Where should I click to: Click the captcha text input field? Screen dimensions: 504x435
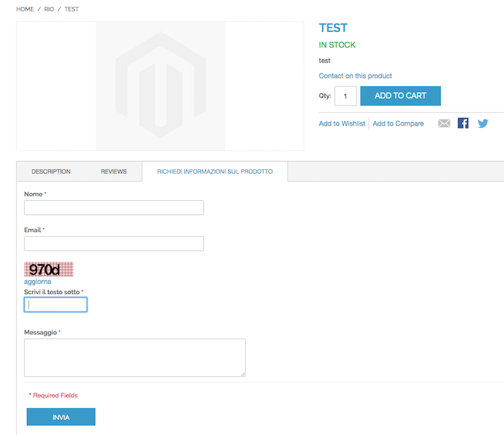55,305
